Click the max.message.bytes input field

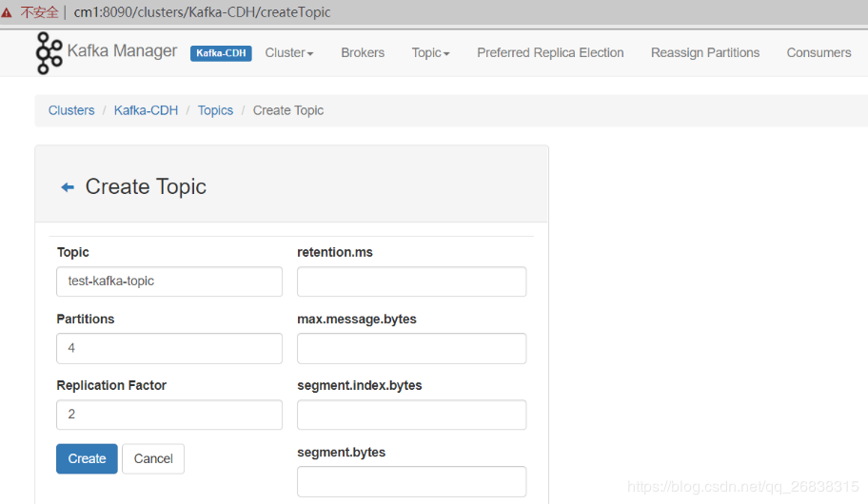coord(411,348)
